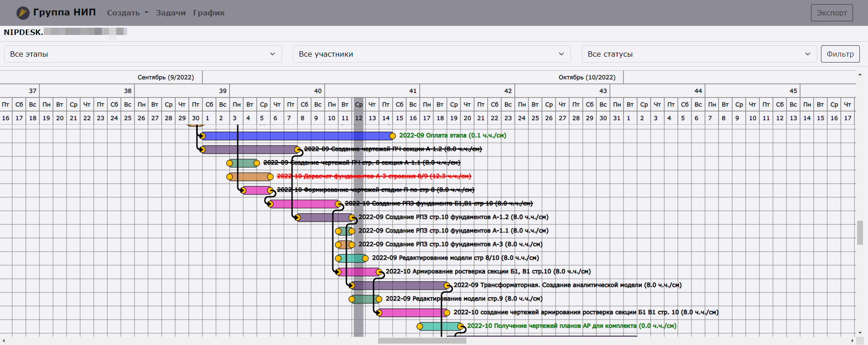Viewport: 868px width, 345px height.
Task: Click end handle of Дорасчет фундаментов bar
Action: pos(270,176)
